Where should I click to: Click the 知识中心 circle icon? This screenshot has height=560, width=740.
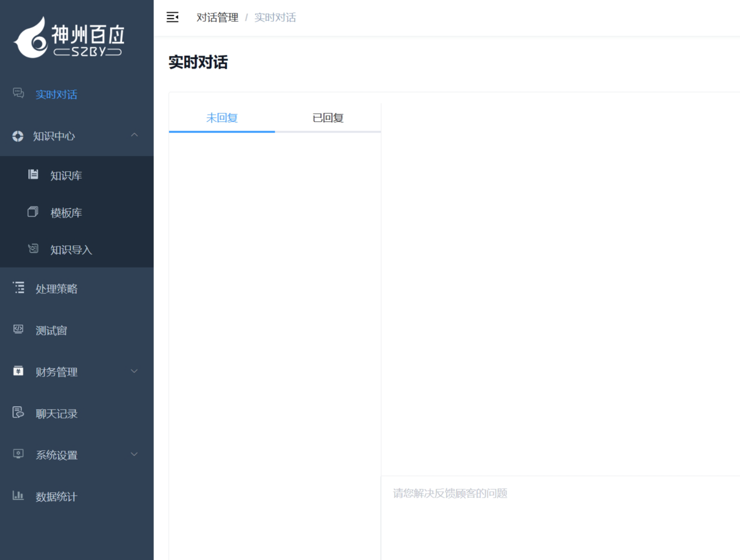pyautogui.click(x=18, y=136)
